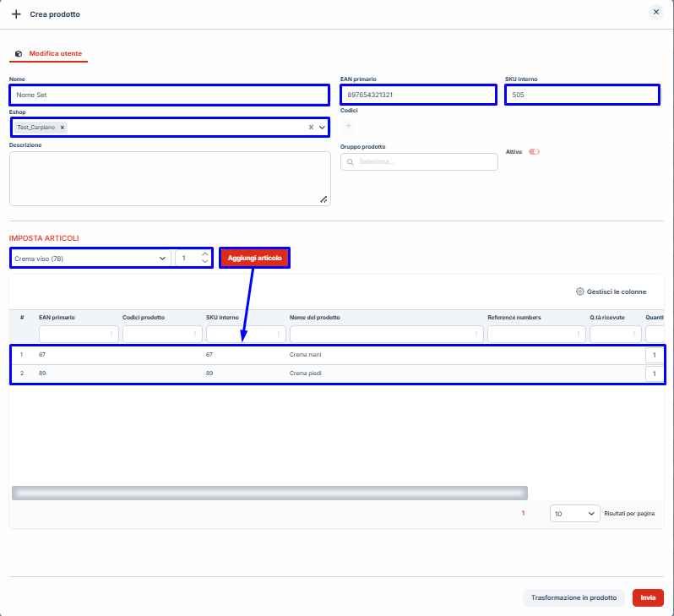Clear all selections in the Eshop field
Image resolution: width=674 pixels, height=616 pixels.
click(310, 128)
